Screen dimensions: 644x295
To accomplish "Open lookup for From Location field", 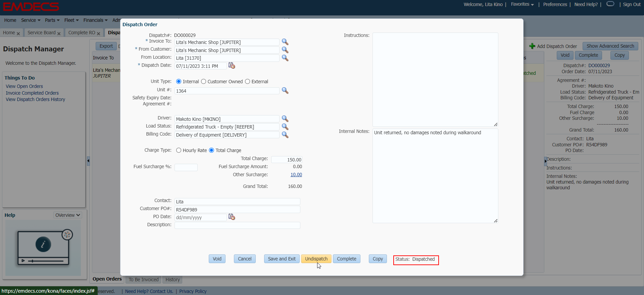I will [x=285, y=58].
